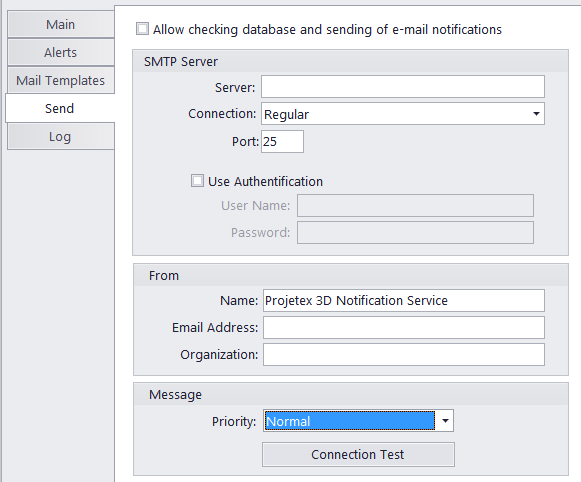
Task: Open the Priority dropdown arrow
Action: (445, 420)
